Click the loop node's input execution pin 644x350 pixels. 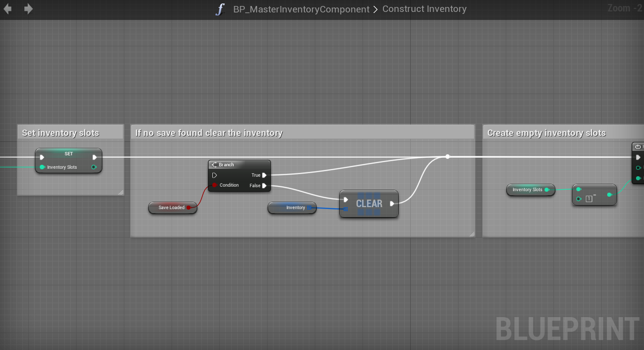(639, 157)
